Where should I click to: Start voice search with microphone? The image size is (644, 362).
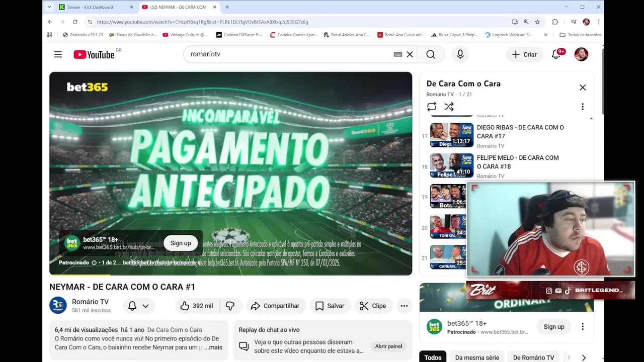pyautogui.click(x=460, y=54)
